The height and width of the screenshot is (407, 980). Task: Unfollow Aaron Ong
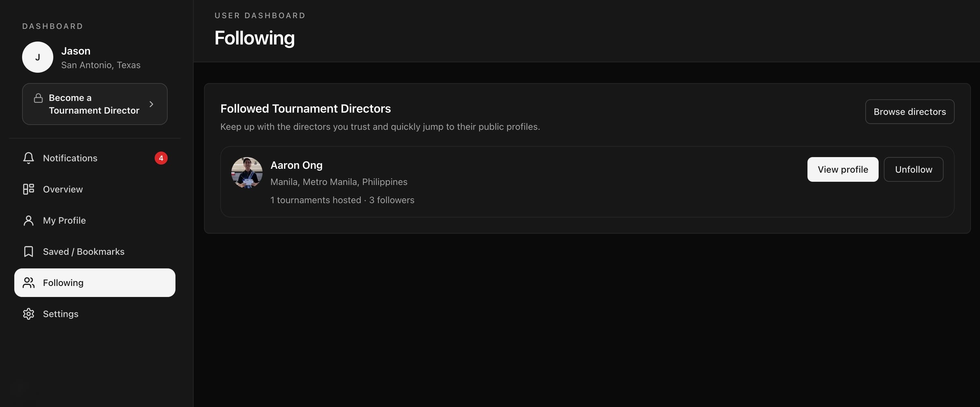pyautogui.click(x=913, y=169)
